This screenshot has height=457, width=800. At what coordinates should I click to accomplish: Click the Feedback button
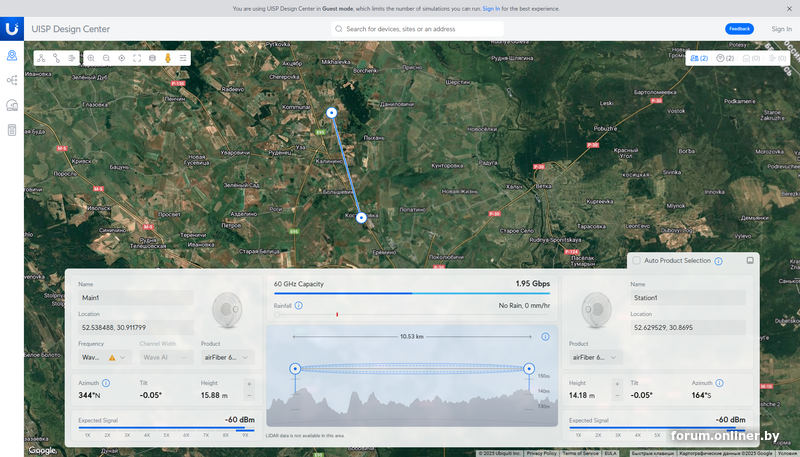(x=739, y=29)
